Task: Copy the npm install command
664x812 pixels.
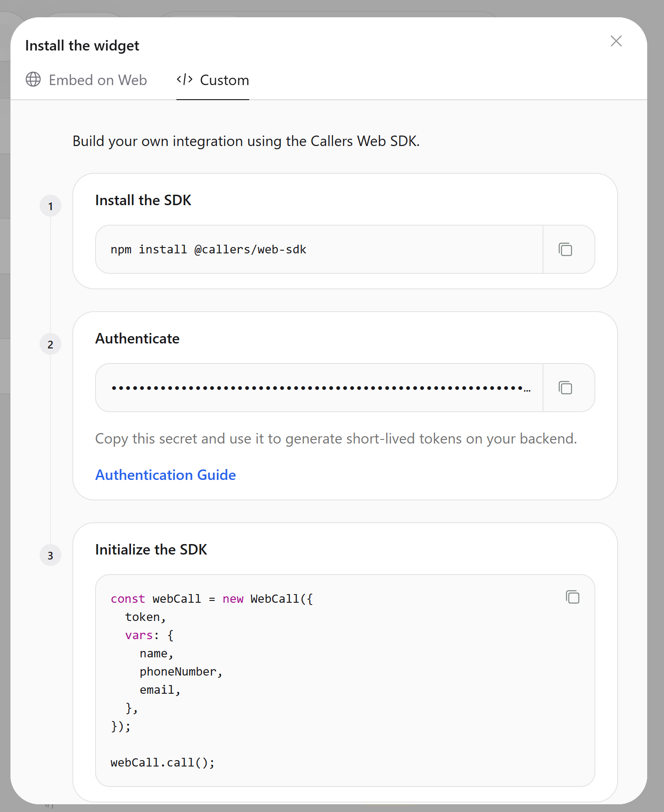Action: tap(565, 249)
